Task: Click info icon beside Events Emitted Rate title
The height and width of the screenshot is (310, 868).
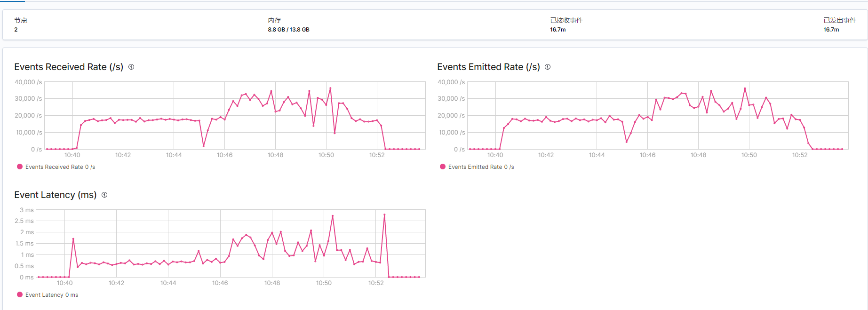Action: click(x=548, y=67)
